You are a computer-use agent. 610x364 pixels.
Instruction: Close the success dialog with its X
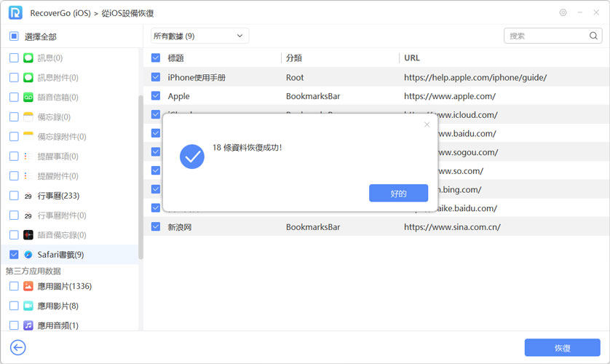[427, 124]
